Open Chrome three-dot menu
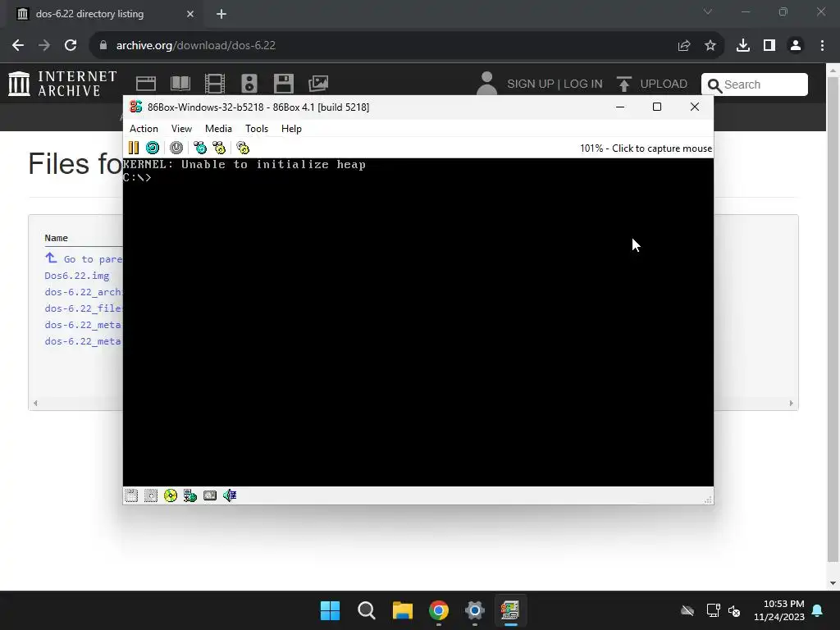Screen dimensions: 840x630 click(x=822, y=46)
